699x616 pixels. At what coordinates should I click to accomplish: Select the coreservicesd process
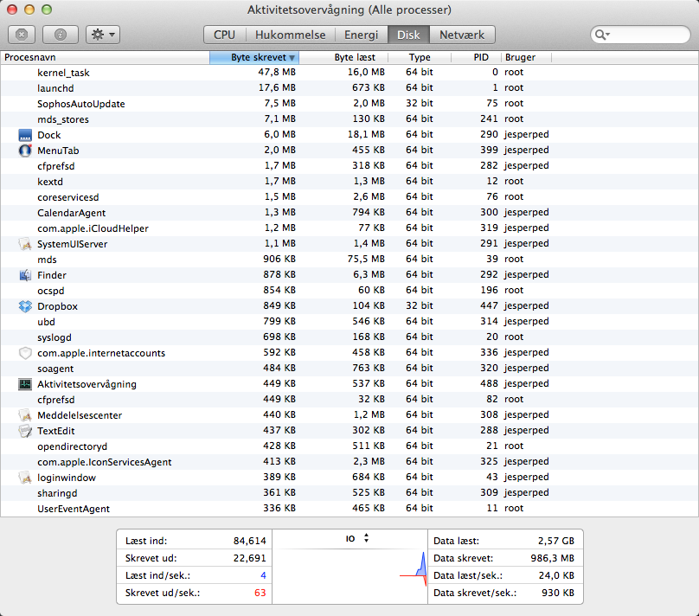(349, 197)
